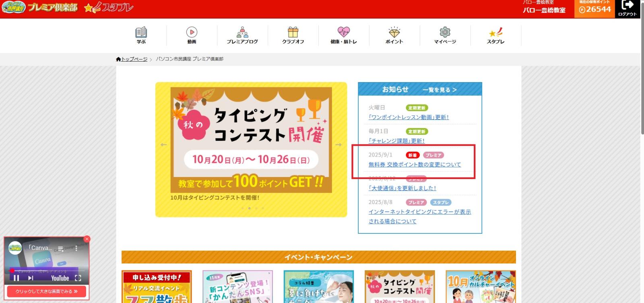Open 一覧を見る news list link
Screen dimensions: 644x303
tap(440, 90)
